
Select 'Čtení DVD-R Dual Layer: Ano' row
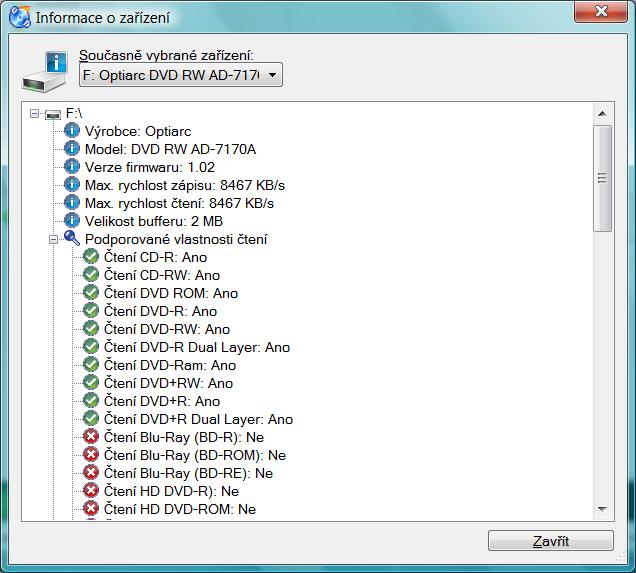tap(197, 347)
